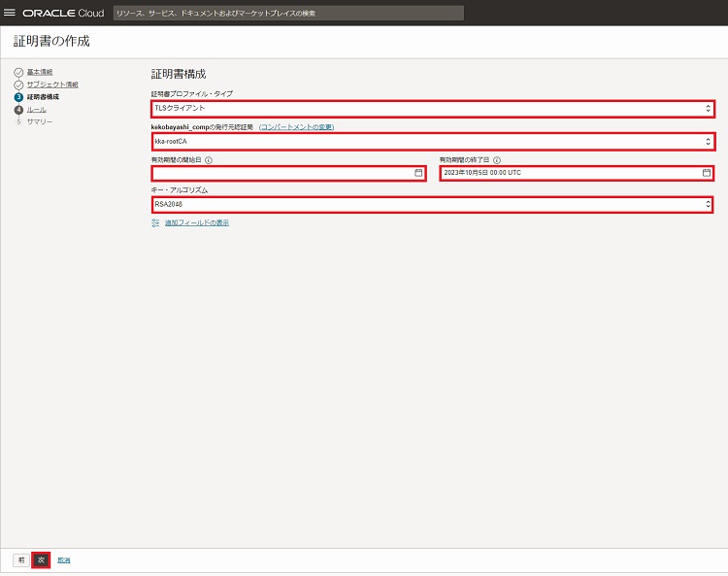Image resolution: width=728 pixels, height=576 pixels.
Task: Open the hamburger navigation menu
Action: pyautogui.click(x=11, y=14)
